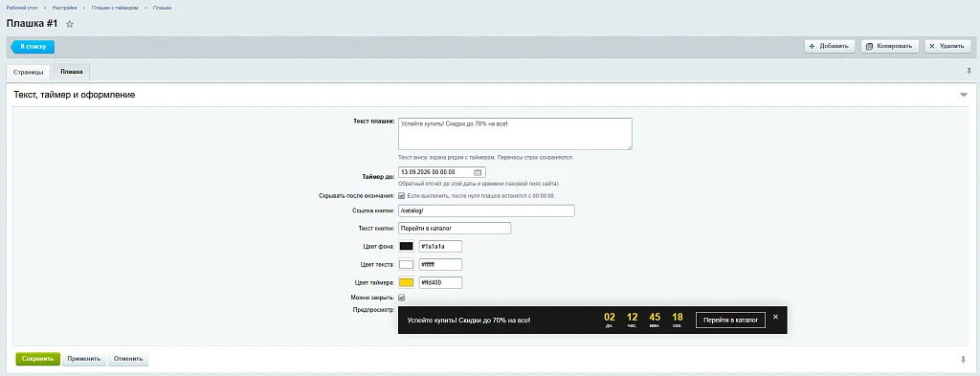This screenshot has width=980, height=376.
Task: Switch to the Страницы tab
Action: point(28,73)
